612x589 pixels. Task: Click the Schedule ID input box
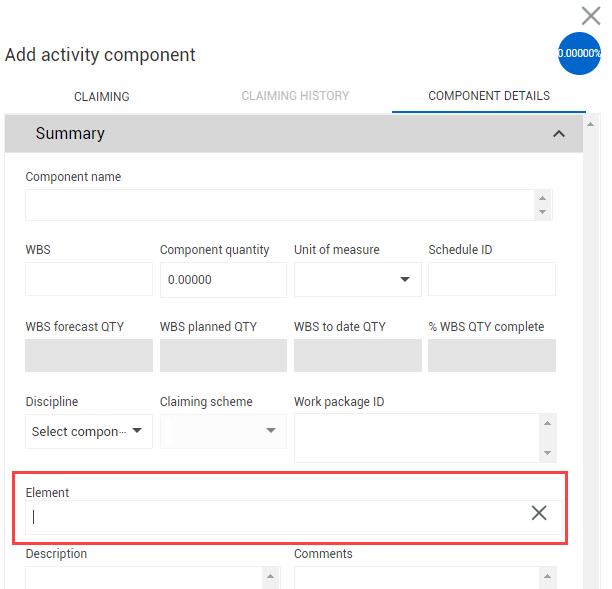click(x=491, y=280)
